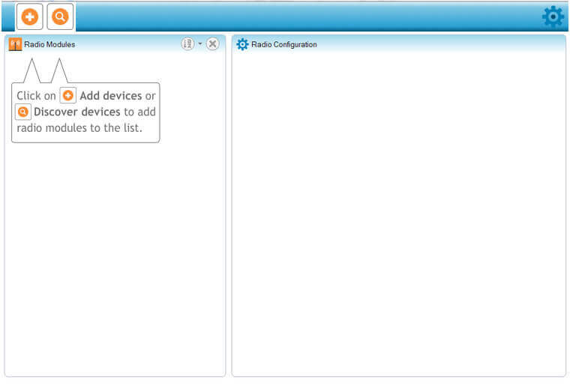
Task: Click the "Click on" text in the hint bubble
Action: tap(36, 96)
